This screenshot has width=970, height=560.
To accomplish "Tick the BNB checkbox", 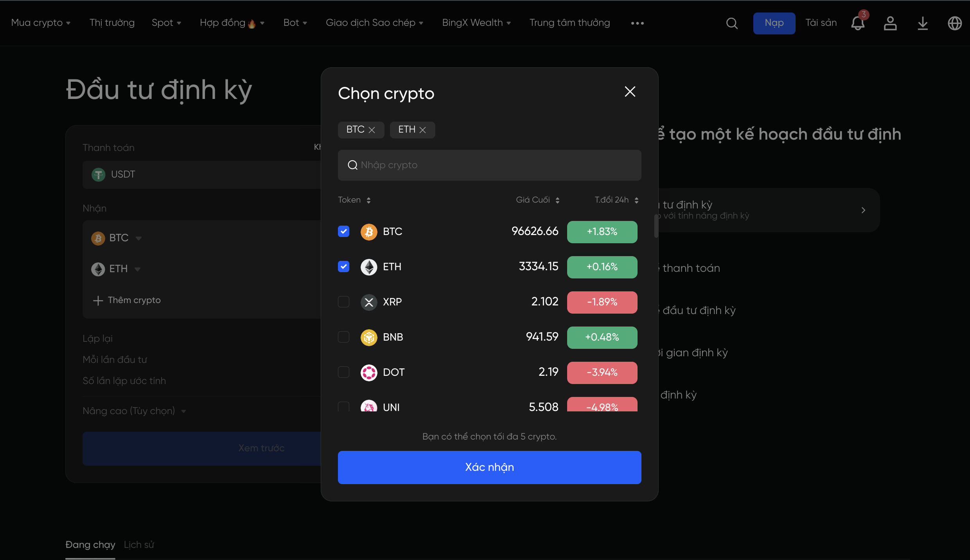I will tap(343, 337).
